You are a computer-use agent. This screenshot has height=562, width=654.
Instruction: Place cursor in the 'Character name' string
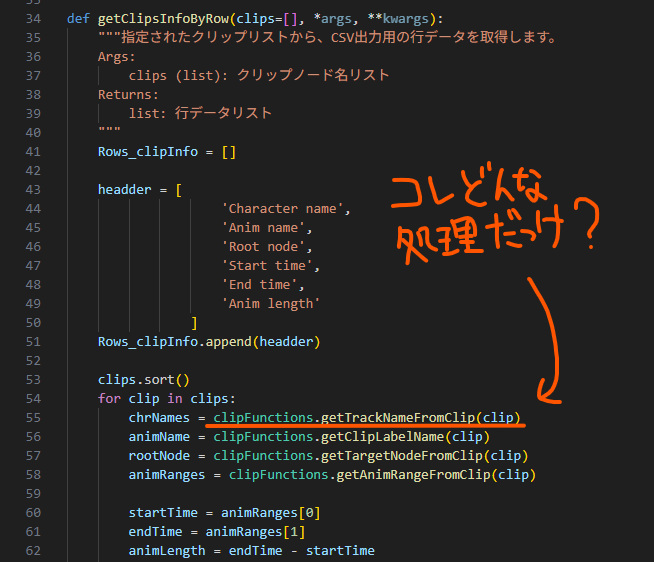point(284,208)
